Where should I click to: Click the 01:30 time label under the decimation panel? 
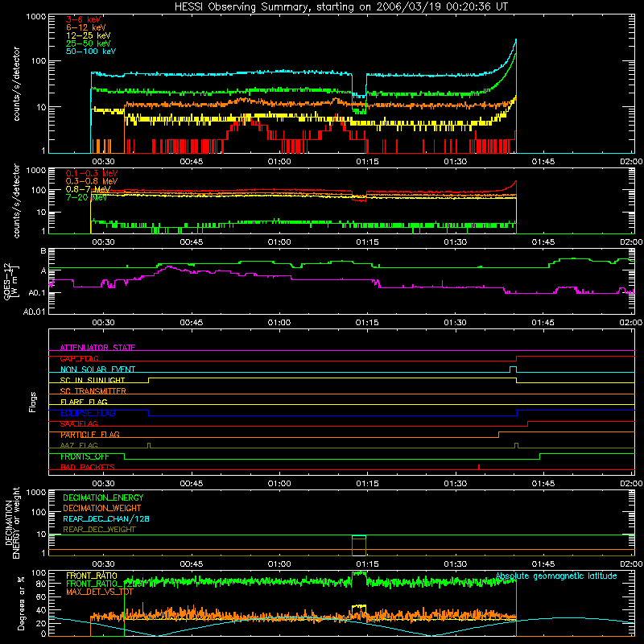point(455,564)
